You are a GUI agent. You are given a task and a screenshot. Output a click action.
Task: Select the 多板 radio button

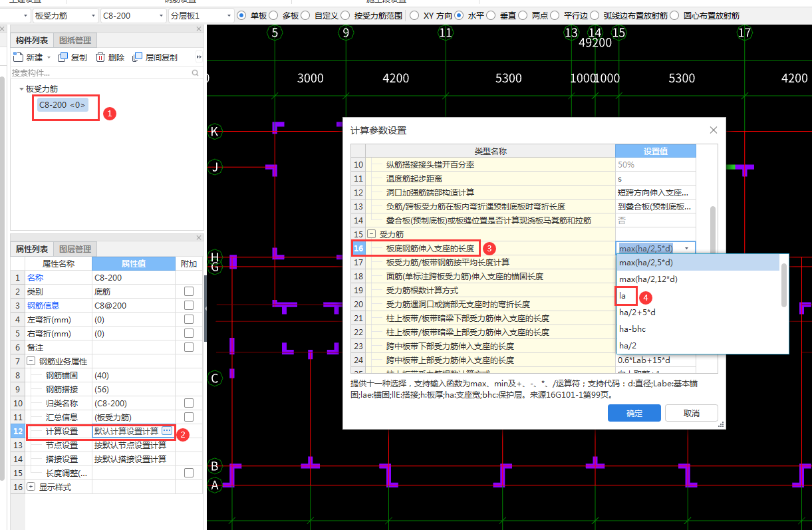coord(273,15)
